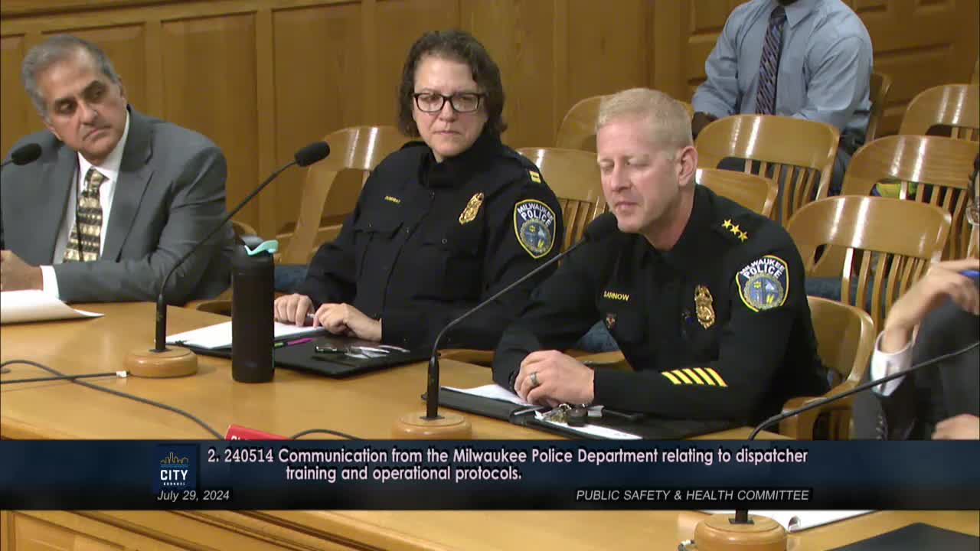
Task: Click the teal clip on the water bottle
Action: coord(261,248)
